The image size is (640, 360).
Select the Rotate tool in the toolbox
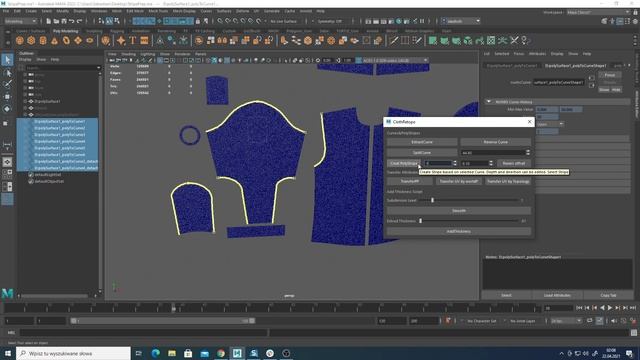(x=7, y=109)
